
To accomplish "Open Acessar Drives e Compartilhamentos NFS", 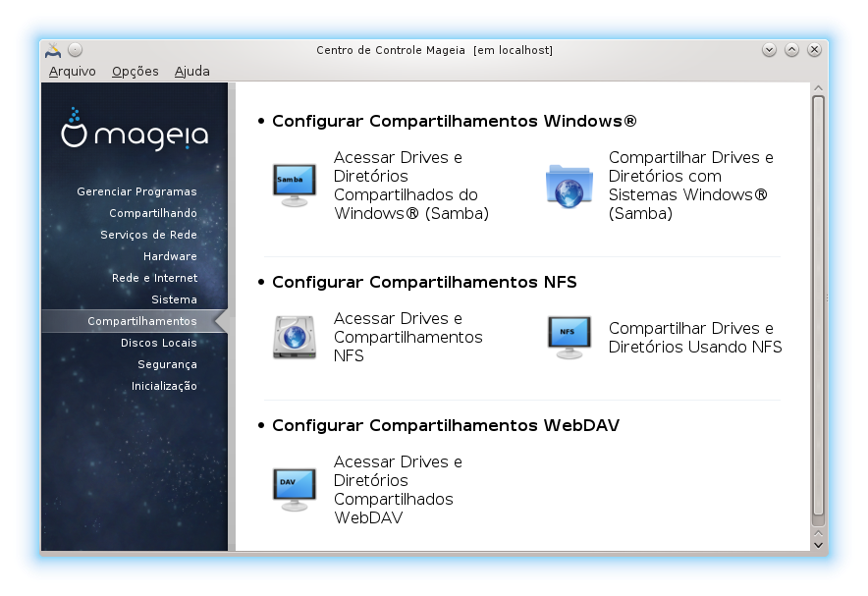I will pyautogui.click(x=408, y=337).
